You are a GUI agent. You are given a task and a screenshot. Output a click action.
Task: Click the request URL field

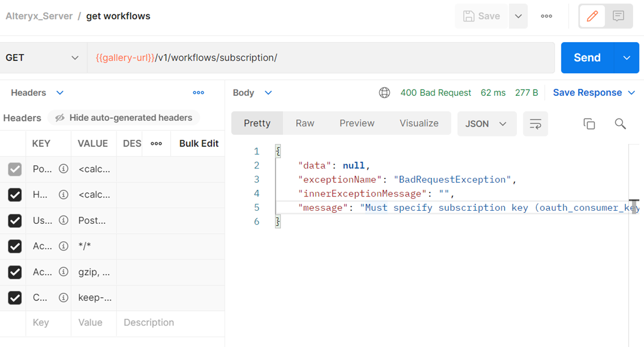point(318,57)
